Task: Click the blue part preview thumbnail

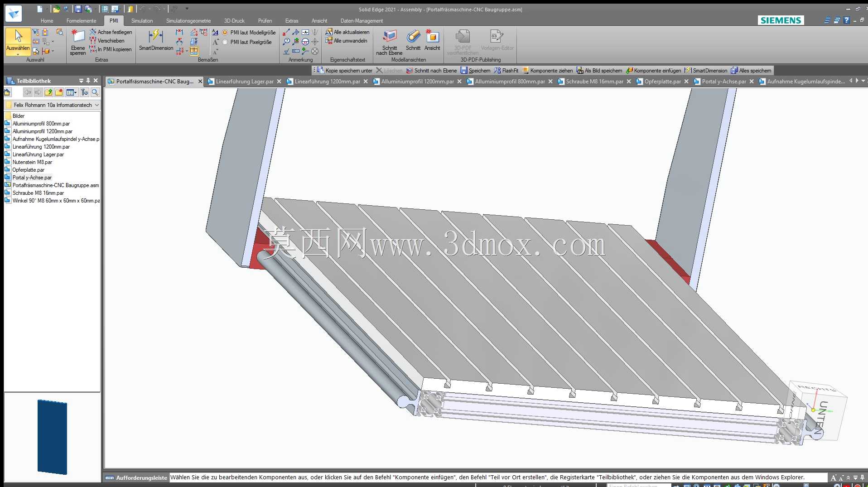Action: tap(53, 437)
